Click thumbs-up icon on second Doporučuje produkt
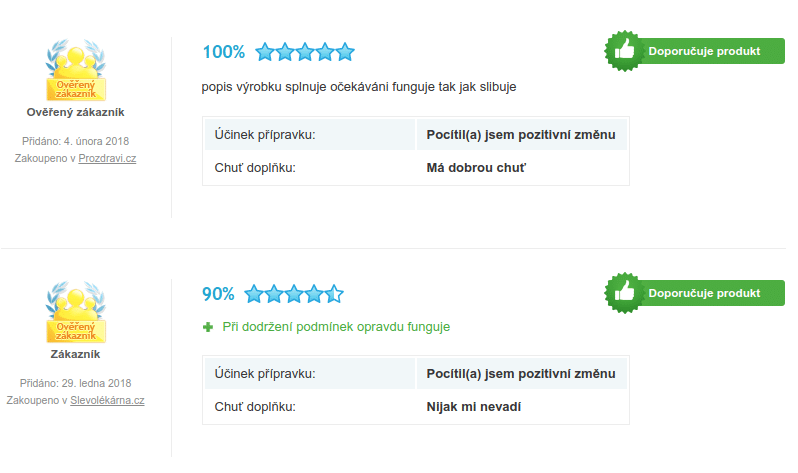Image resolution: width=798 pixels, height=473 pixels. [x=624, y=293]
